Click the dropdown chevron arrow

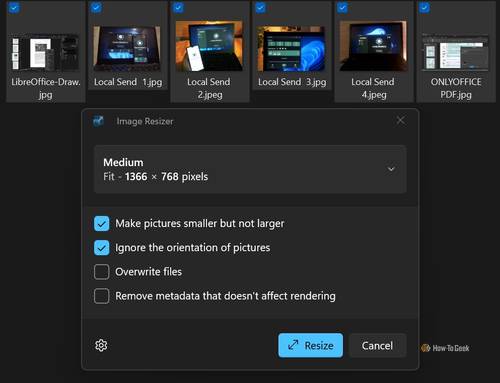[391, 169]
